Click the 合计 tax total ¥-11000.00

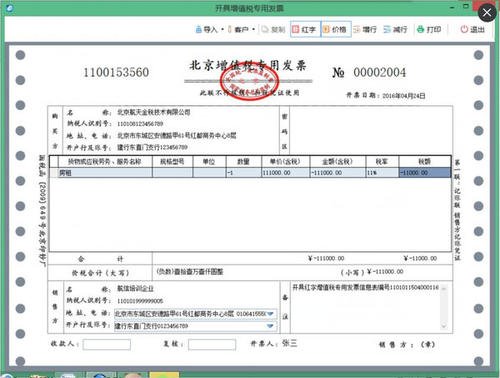(420, 258)
